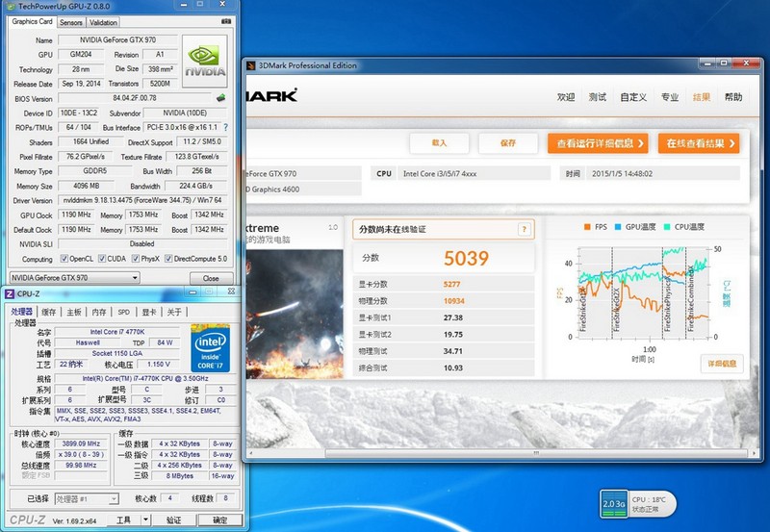Click the Fire Strike Extreme preview thumbnail
The height and width of the screenshot is (532, 770).
(295, 314)
